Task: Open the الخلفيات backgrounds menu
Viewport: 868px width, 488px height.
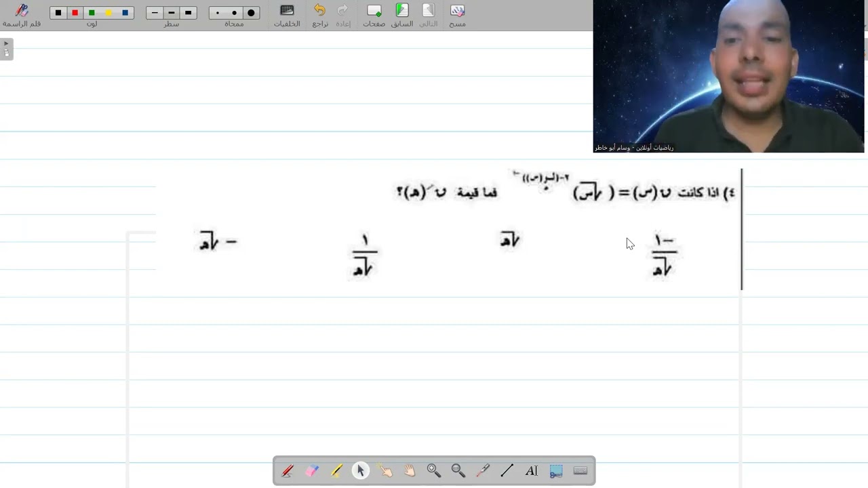Action: (287, 15)
